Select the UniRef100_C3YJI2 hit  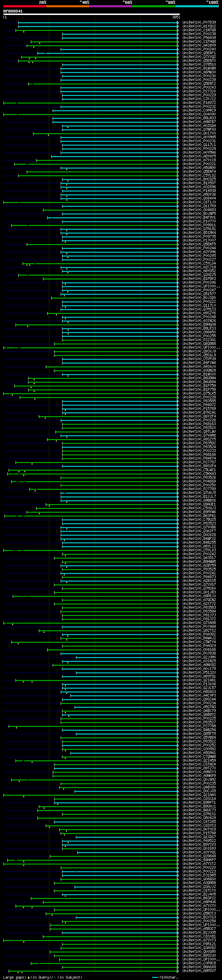tap(199, 99)
